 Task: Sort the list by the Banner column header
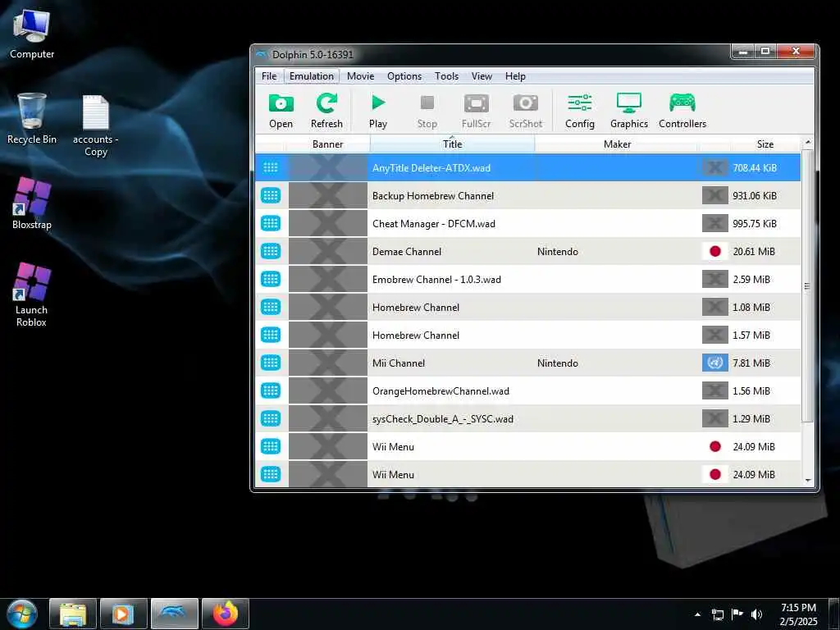coord(327,144)
